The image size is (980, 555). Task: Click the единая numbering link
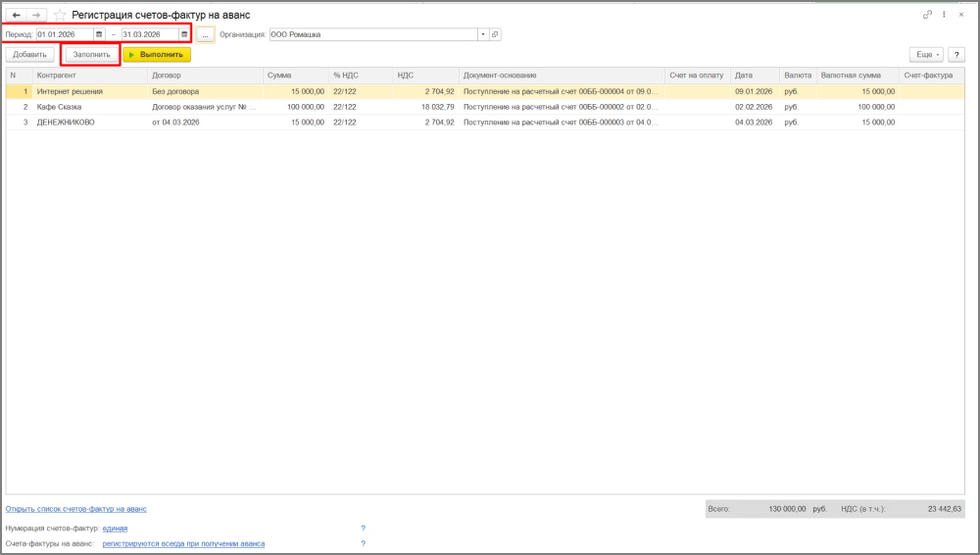[115, 528]
